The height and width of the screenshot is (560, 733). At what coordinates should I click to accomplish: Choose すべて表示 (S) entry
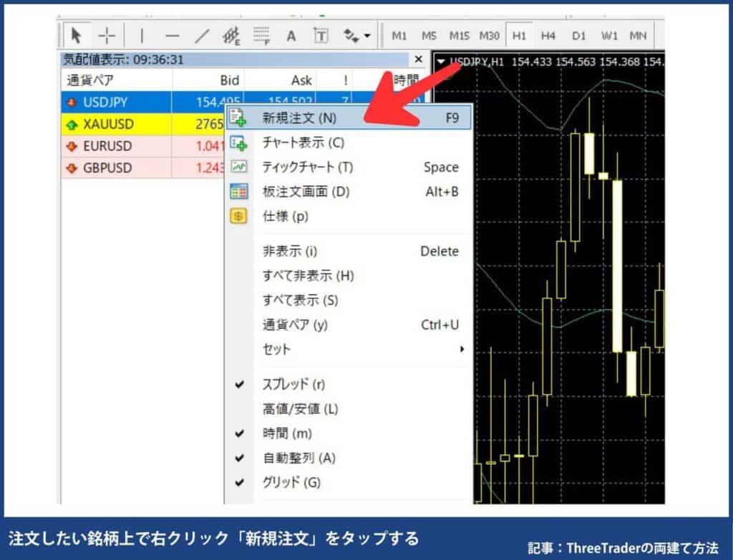click(349, 300)
